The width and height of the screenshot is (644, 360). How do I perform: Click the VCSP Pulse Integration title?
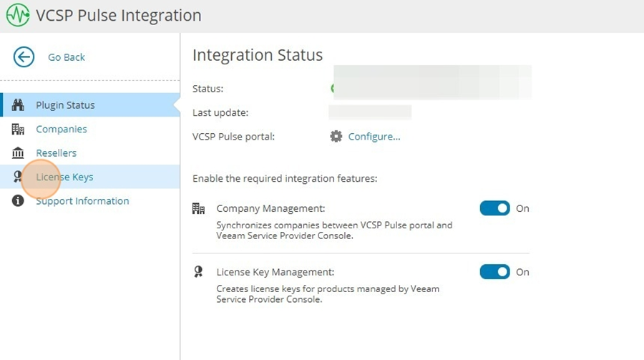[x=119, y=15]
